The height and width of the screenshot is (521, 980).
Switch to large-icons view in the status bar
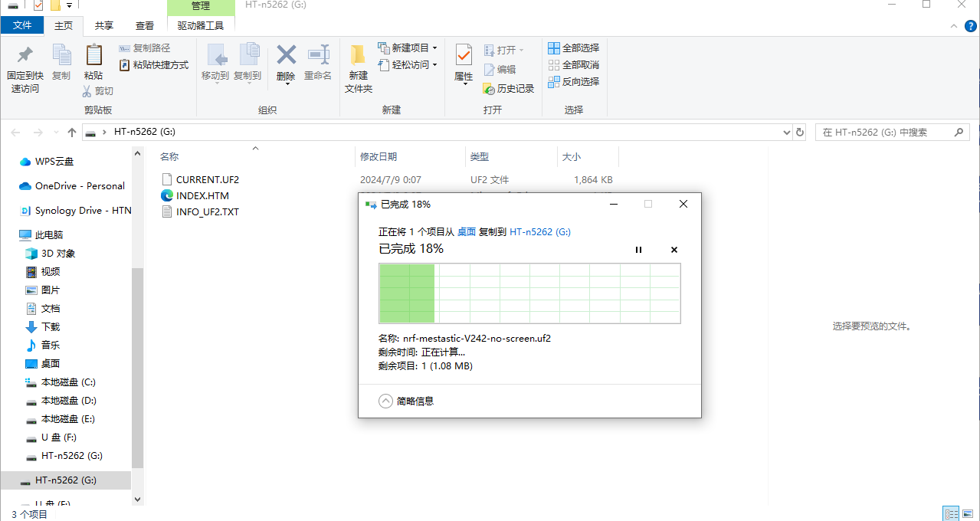click(968, 514)
